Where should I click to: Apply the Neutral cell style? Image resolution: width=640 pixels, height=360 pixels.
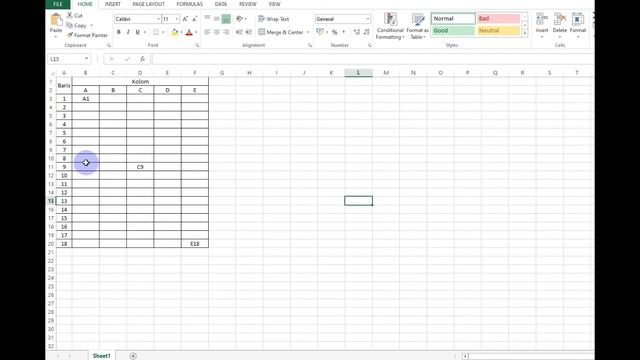498,31
